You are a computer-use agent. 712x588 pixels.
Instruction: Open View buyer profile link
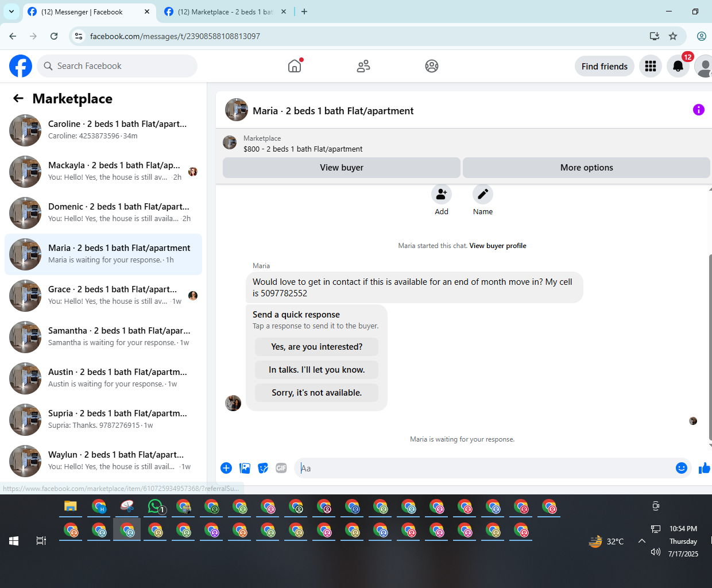[498, 246]
